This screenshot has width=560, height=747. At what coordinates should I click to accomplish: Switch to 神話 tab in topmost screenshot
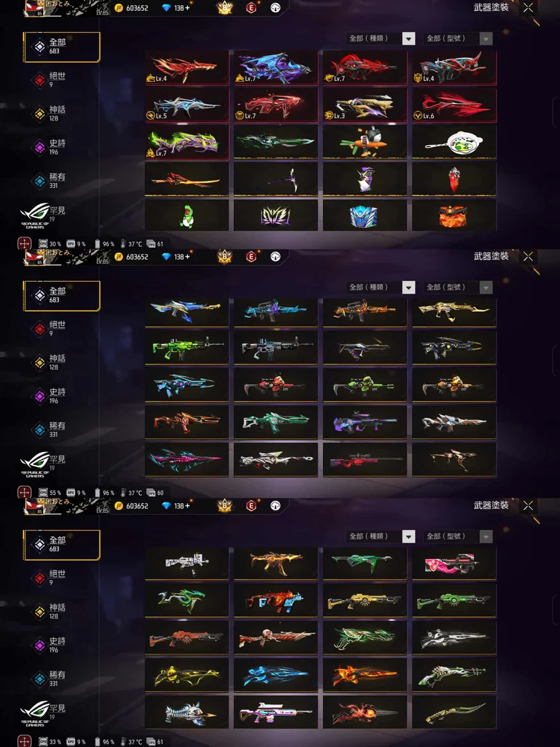click(57, 113)
